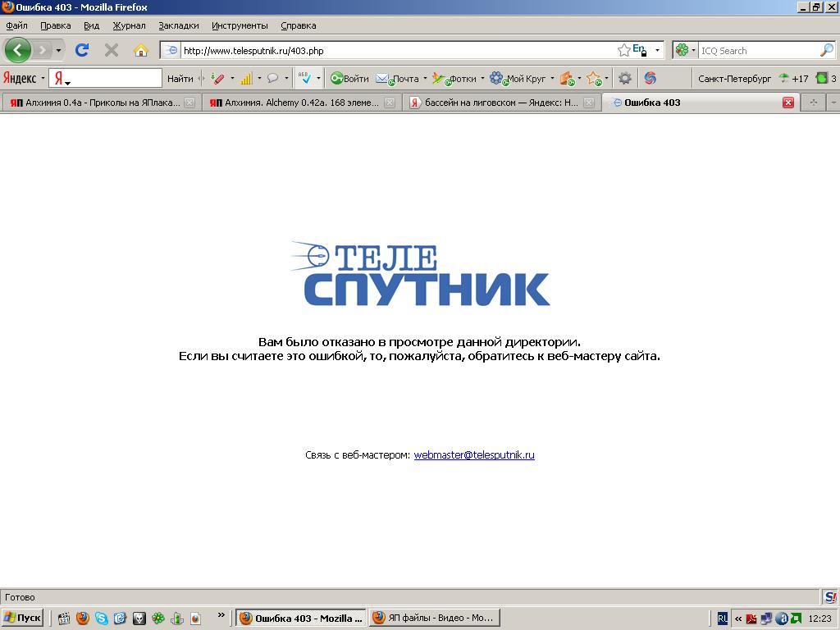Switch to Алхимия 0.4a Приколы tab
The image size is (840, 630).
101,103
